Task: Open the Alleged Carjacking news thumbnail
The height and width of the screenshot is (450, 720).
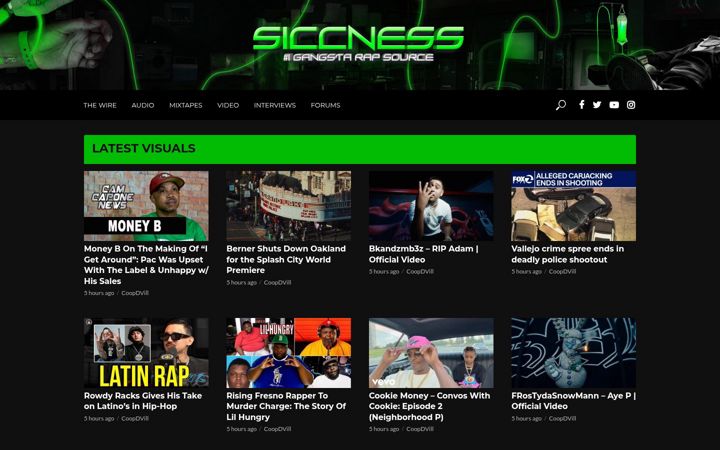Action: [x=574, y=206]
